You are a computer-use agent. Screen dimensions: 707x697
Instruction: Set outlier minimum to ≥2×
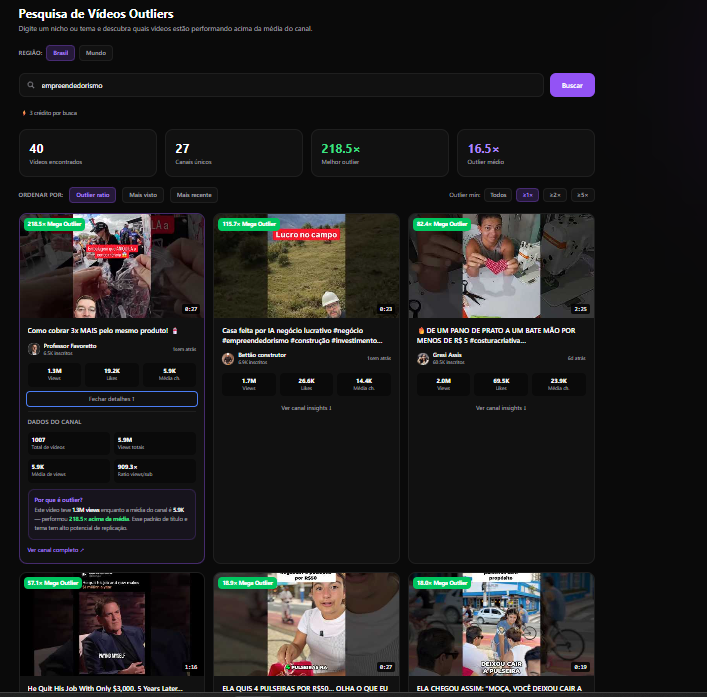(x=556, y=195)
